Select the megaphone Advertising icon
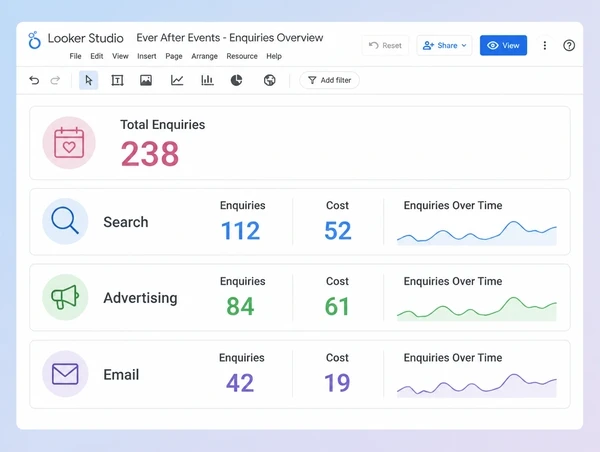 (x=65, y=297)
